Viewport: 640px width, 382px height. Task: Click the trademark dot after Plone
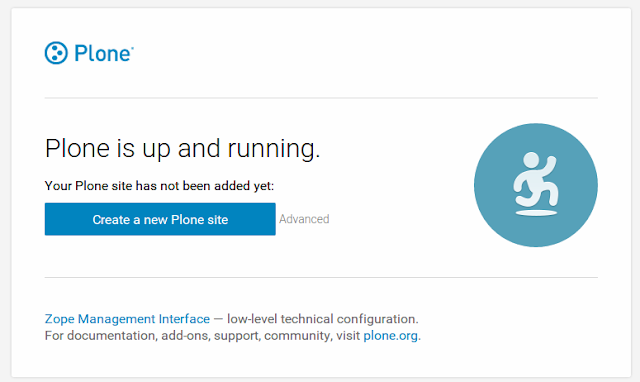pos(132,48)
